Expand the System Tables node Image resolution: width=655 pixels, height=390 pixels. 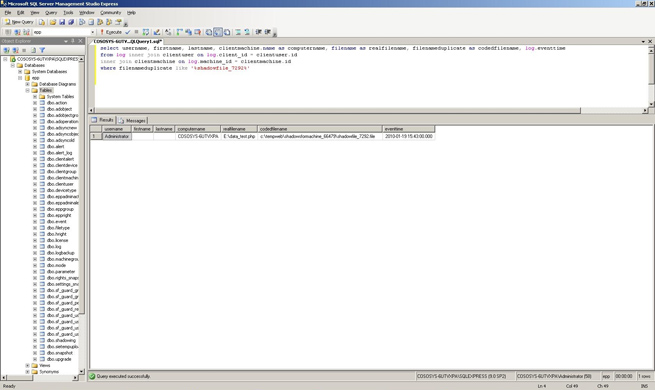(35, 96)
